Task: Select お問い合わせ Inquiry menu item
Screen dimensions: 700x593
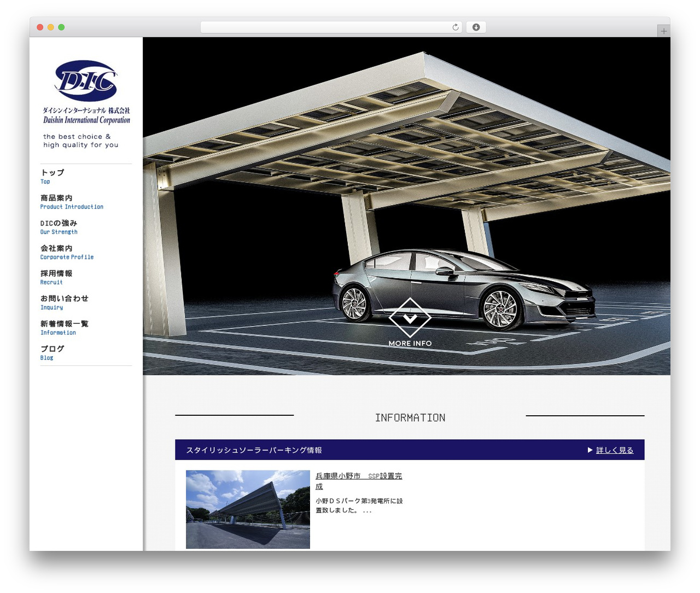Action: (x=64, y=303)
